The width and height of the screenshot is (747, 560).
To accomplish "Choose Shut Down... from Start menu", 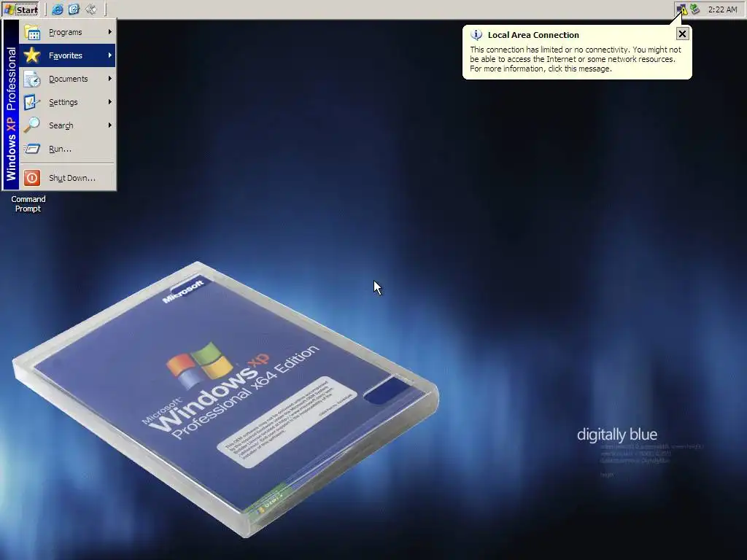I will [67, 178].
